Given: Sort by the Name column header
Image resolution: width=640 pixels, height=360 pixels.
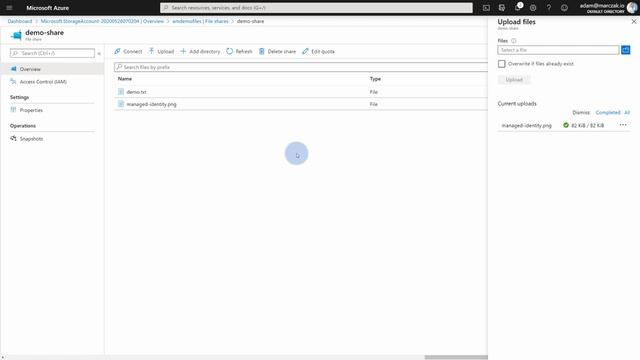Looking at the screenshot, I should point(125,79).
